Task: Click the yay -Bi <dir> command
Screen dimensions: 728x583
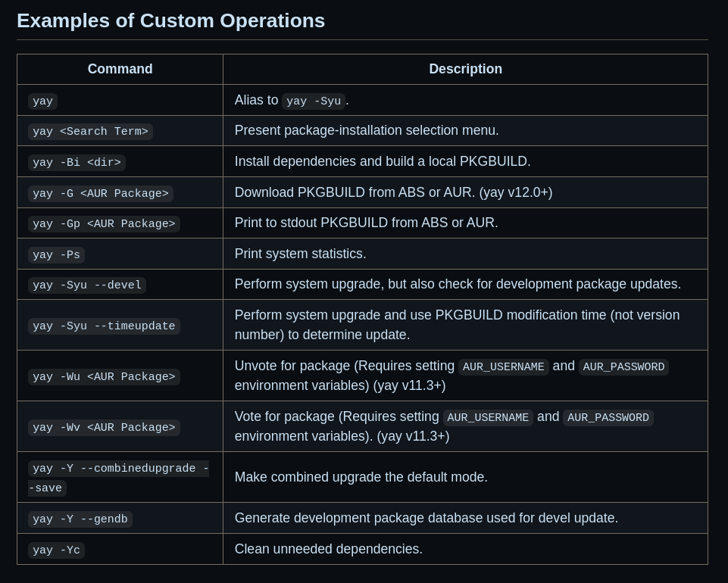Action: click(77, 163)
